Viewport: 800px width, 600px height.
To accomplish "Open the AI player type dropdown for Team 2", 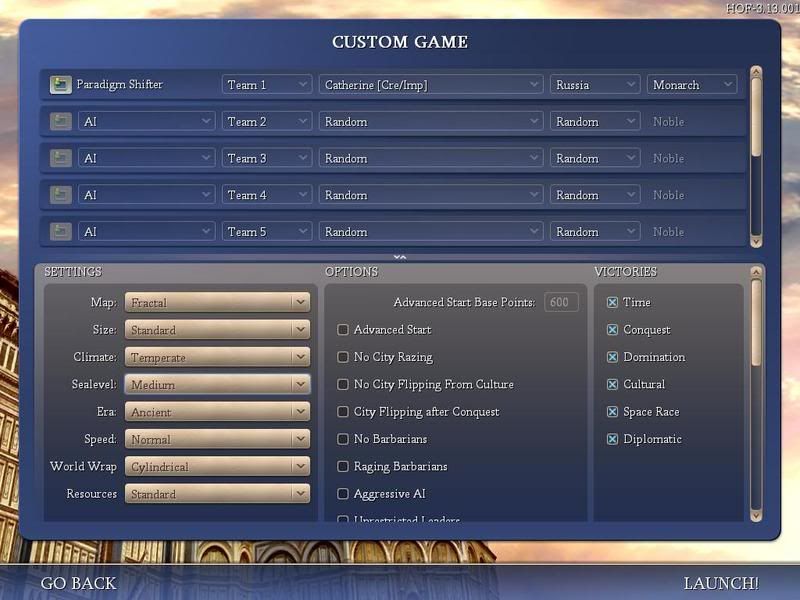I will coord(146,121).
